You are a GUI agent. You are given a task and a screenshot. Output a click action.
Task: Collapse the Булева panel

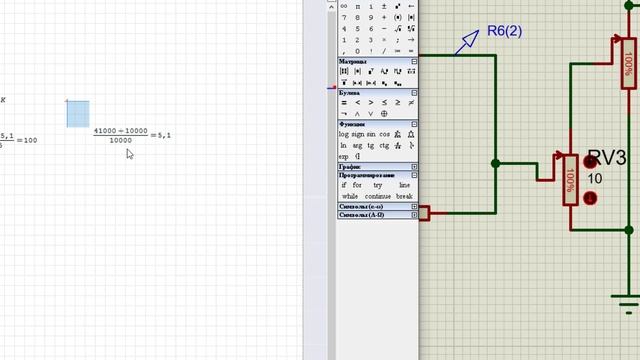point(414,93)
